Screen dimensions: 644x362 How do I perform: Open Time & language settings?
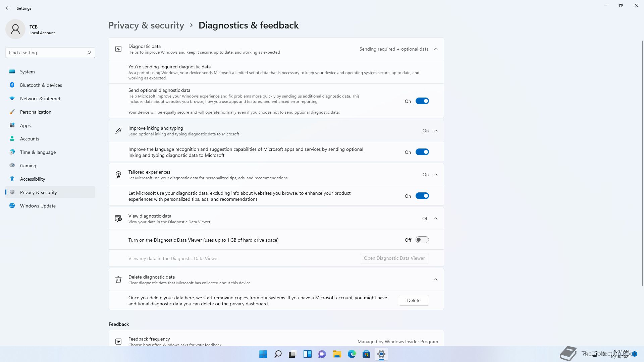pos(50,152)
